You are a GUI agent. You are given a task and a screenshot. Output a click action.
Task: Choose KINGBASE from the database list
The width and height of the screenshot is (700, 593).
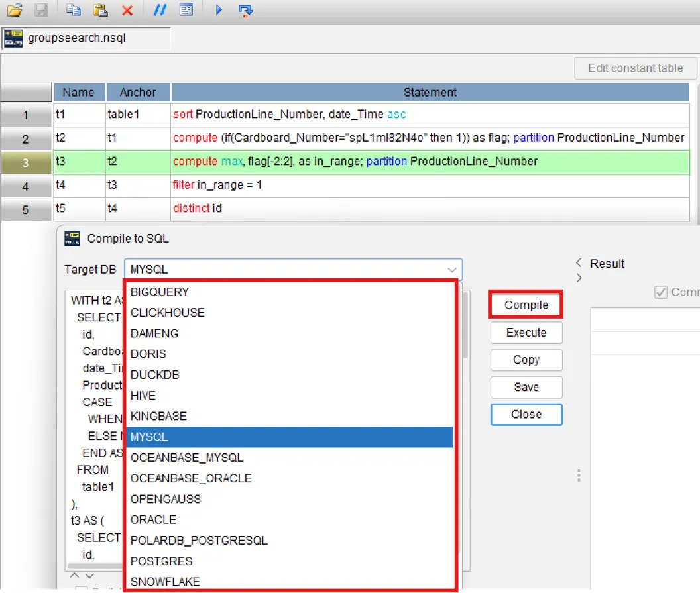(x=290, y=417)
